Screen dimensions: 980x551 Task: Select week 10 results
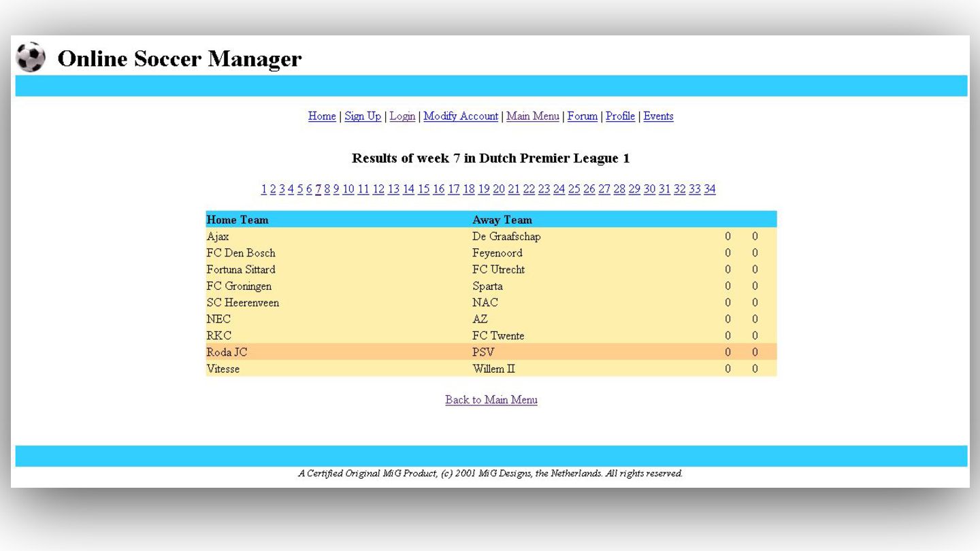(348, 188)
